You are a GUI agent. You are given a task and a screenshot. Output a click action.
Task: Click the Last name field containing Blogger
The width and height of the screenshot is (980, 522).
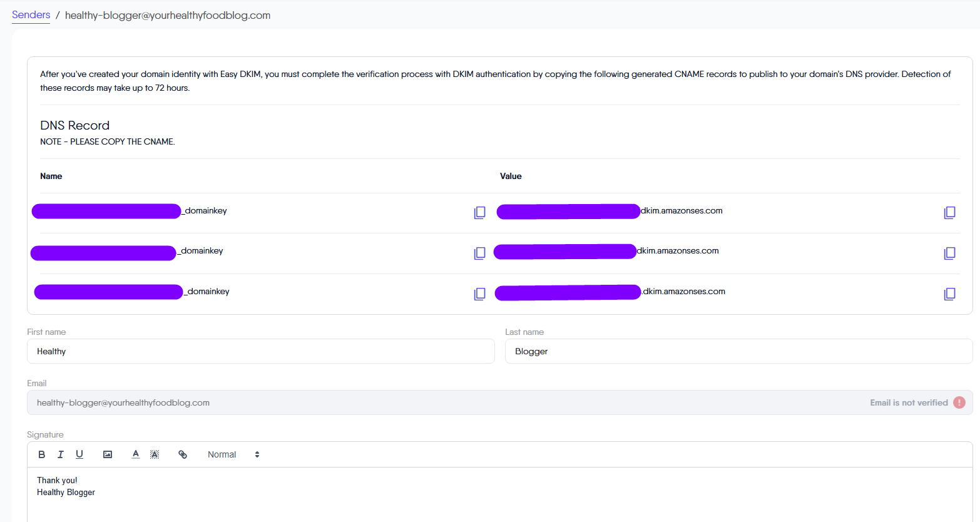738,351
